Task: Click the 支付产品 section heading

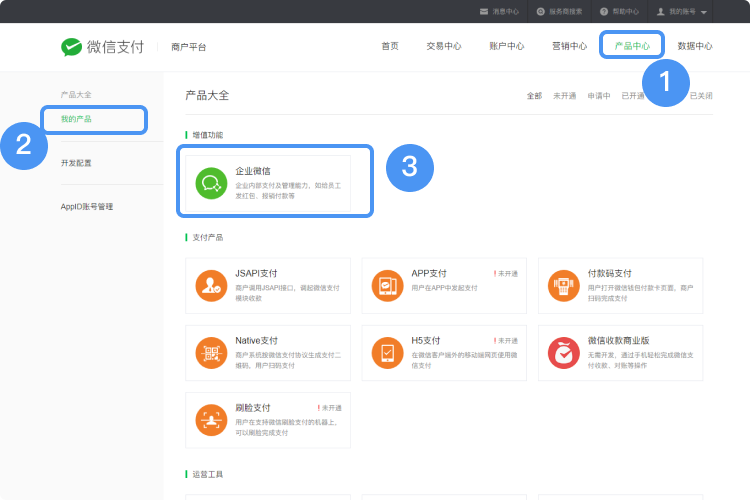Action: coord(208,237)
